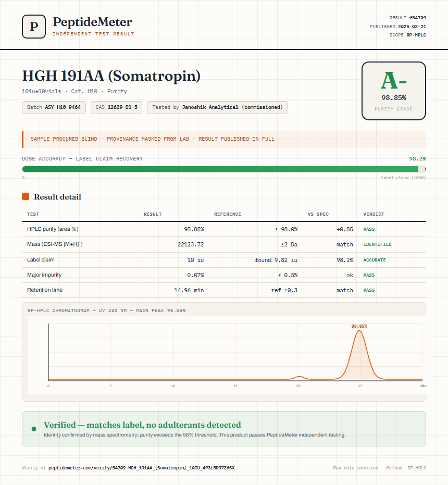The image size is (448, 485).
Task: Click the SCOPE RP-HPLC header text
Action: (407, 35)
